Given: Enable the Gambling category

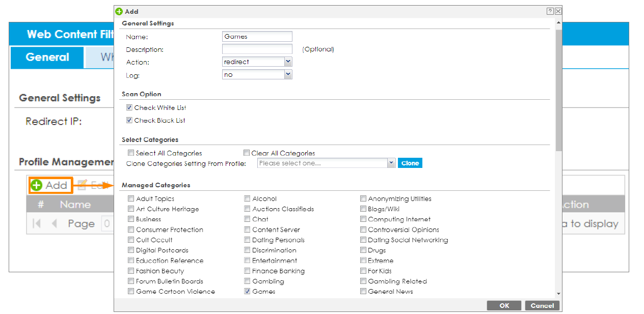Looking at the screenshot, I should [247, 281].
